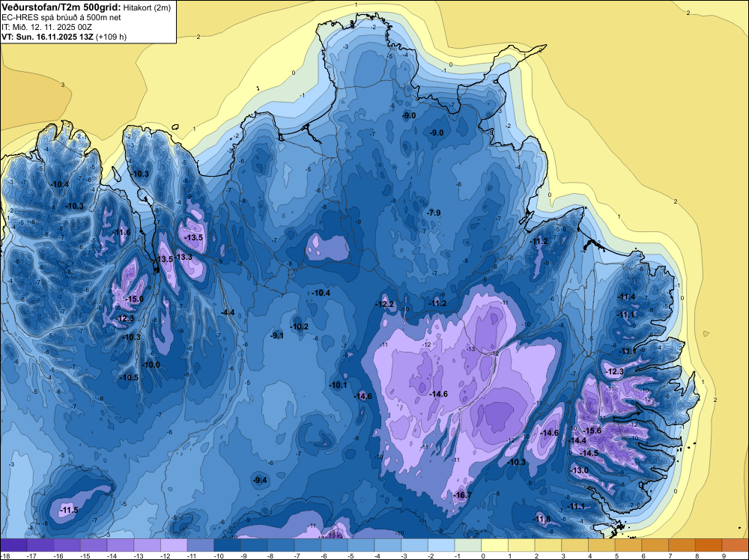The height and width of the screenshot is (560, 749).
Task: Click the -10.1 temperature label
Action: tap(339, 386)
